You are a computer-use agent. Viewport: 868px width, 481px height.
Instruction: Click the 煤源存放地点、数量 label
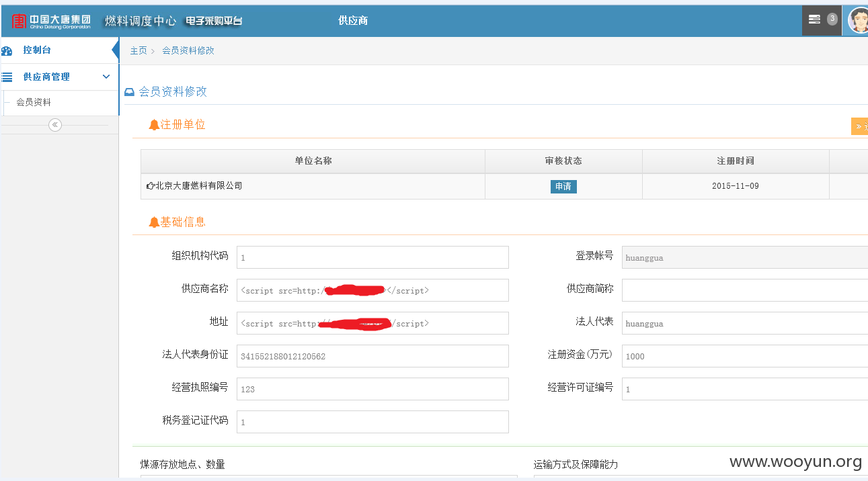tap(182, 465)
